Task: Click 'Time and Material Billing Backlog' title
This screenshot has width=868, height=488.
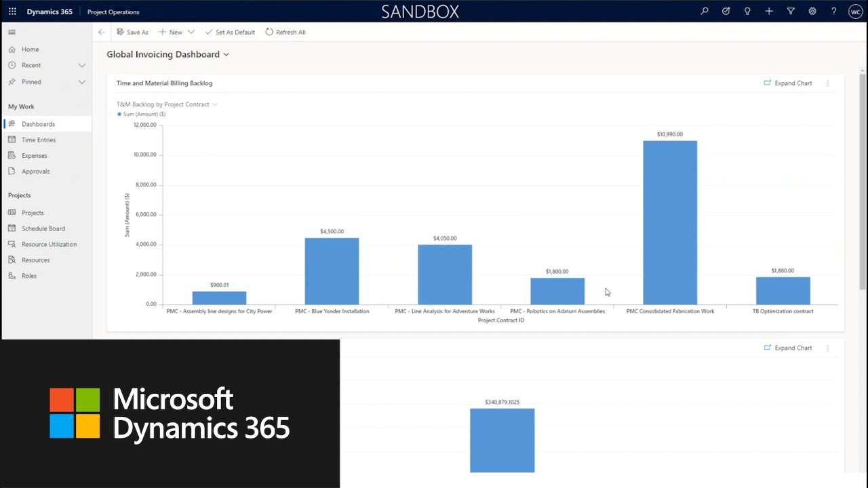Action: [164, 83]
